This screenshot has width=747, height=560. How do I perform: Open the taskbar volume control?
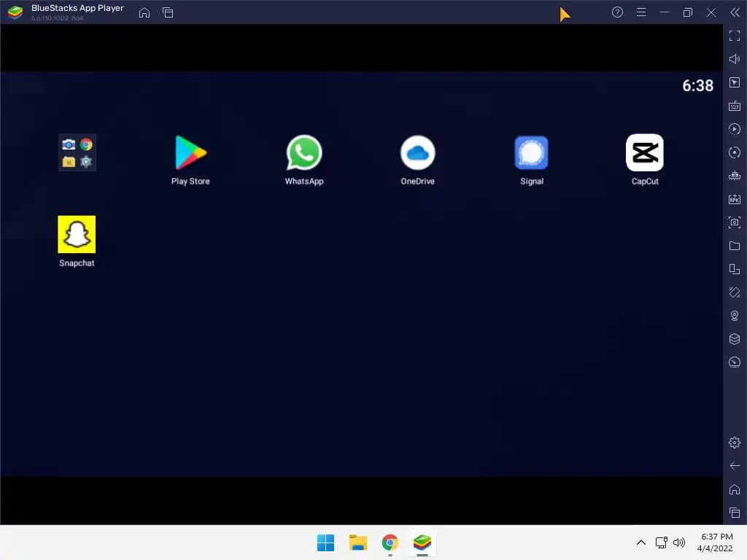pos(679,542)
